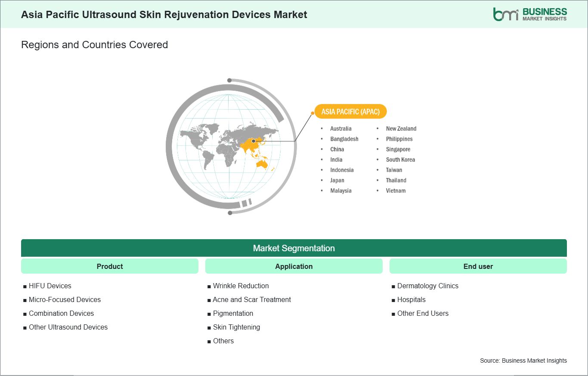Click Indonesia in the country list

(342, 170)
